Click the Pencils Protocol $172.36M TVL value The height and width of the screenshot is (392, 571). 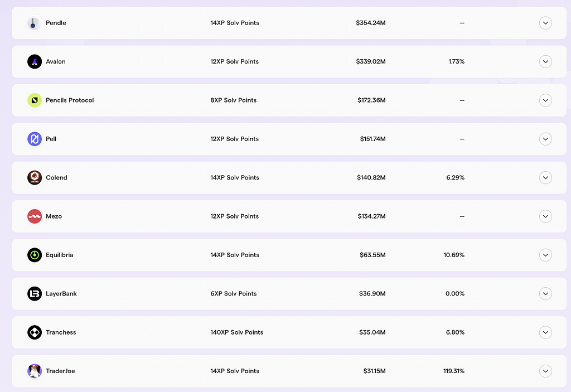[371, 100]
